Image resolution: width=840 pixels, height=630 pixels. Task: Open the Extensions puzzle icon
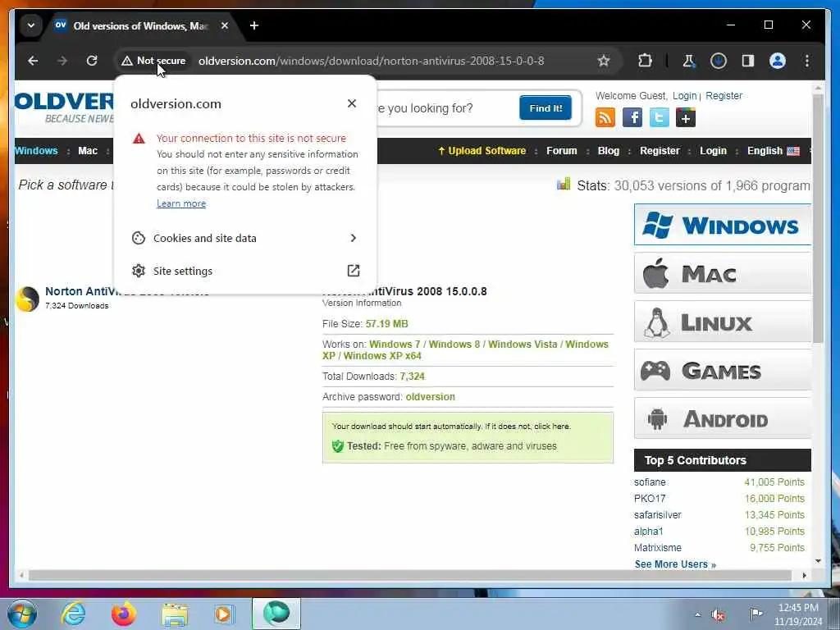645,61
